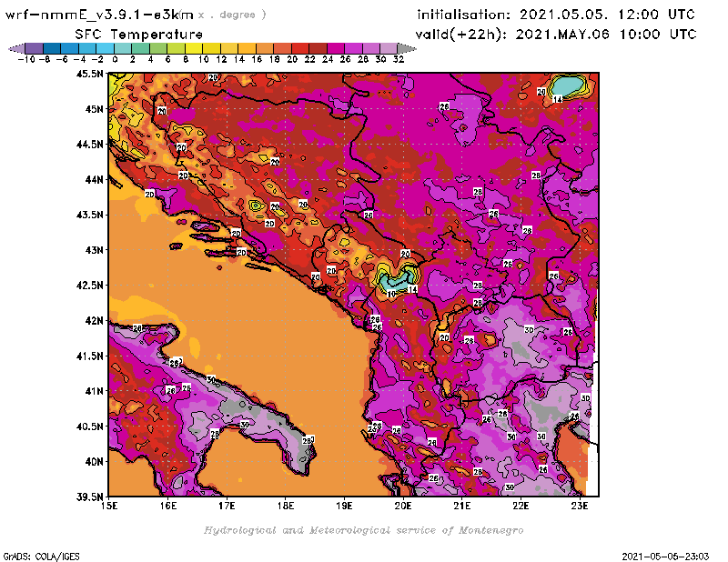Click the 44N latitude label

click(94, 179)
